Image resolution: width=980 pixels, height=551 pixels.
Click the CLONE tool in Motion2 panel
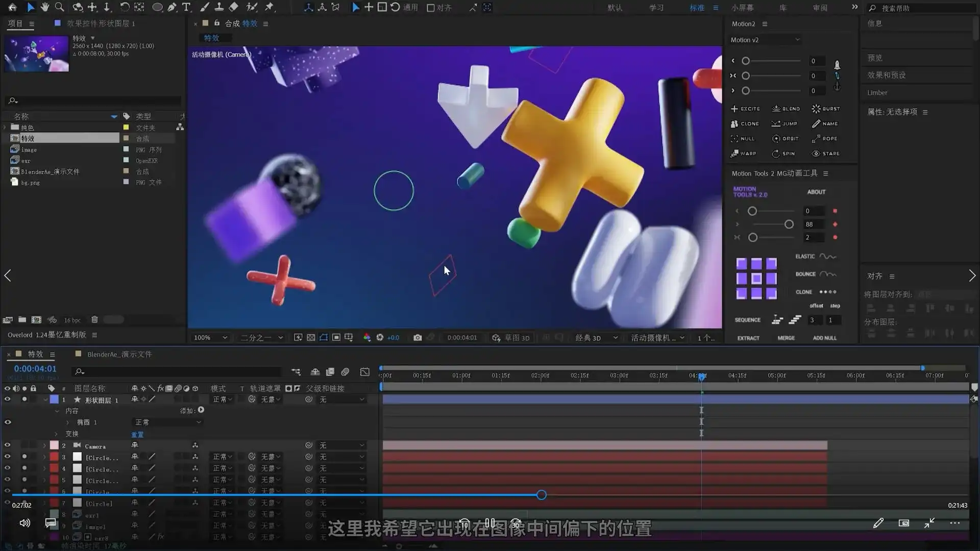pos(746,123)
